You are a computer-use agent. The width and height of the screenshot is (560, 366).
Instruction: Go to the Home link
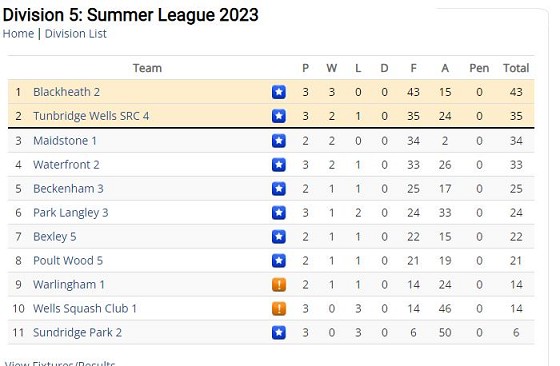pos(18,34)
